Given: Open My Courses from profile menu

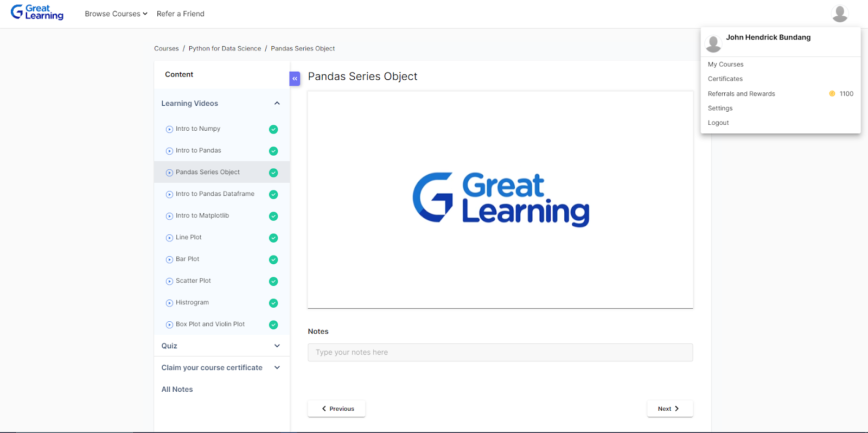Looking at the screenshot, I should pos(725,64).
